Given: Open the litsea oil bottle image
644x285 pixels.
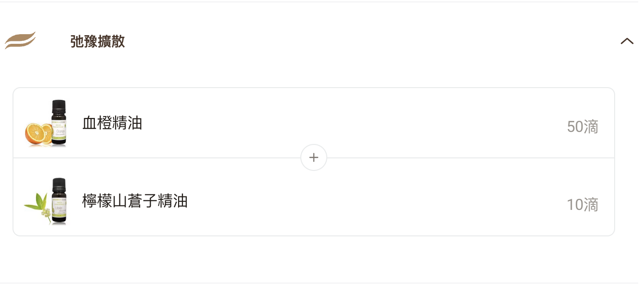Looking at the screenshot, I should 59,201.
